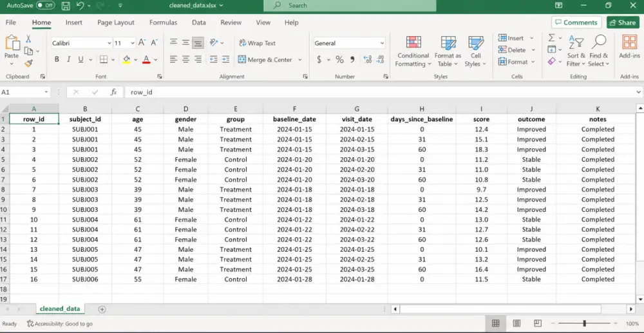The width and height of the screenshot is (644, 333).
Task: Click the Save disk icon
Action: pyautogui.click(x=65, y=6)
